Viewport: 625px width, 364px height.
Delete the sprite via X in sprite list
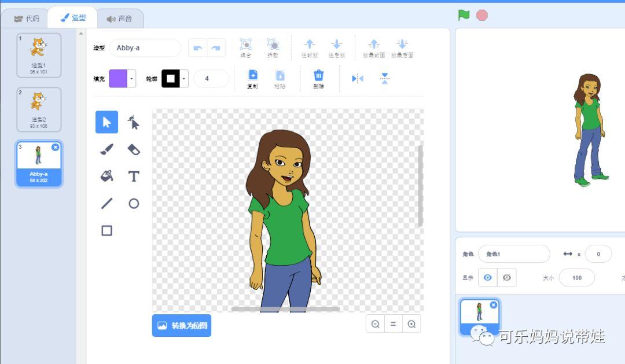tap(494, 304)
